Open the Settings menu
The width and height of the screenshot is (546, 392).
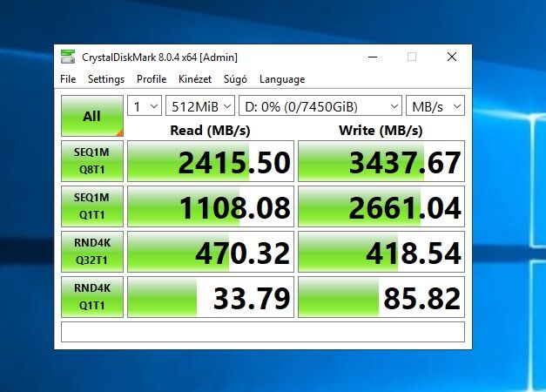[106, 79]
